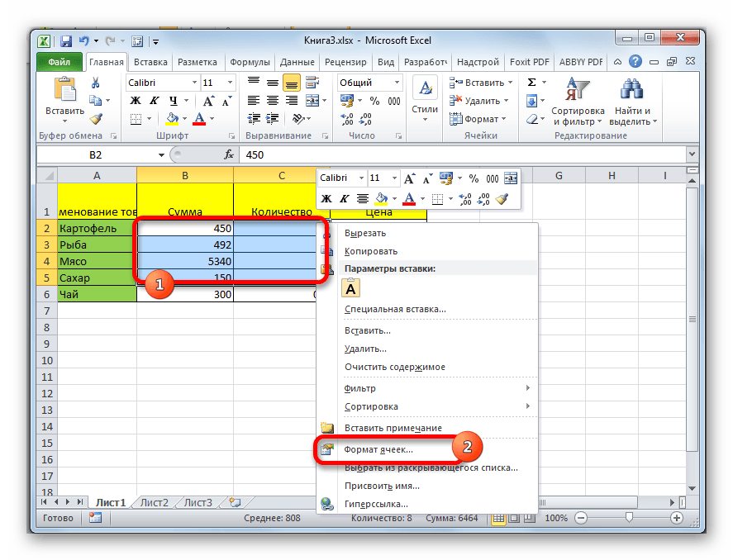Screen dimensions: 733x560
Task: Click the paste option 'A' clipboard icon
Action: 352,288
